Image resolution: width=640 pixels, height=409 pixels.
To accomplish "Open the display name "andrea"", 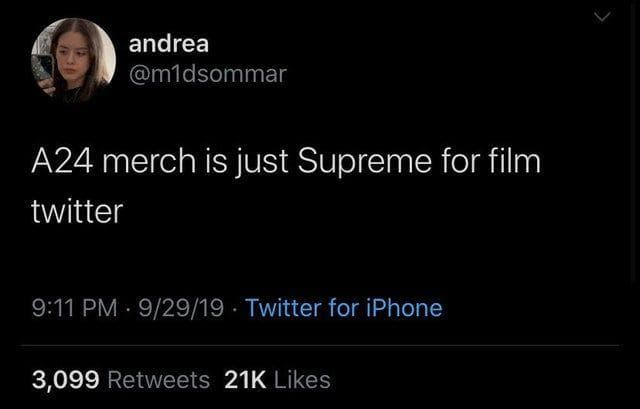I will (169, 43).
